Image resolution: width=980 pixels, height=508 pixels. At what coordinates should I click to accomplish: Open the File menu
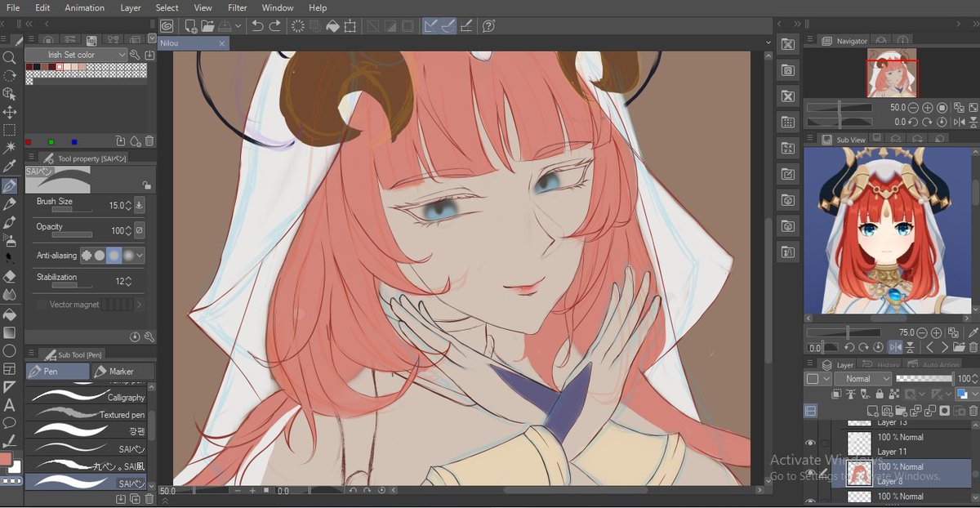coord(13,7)
